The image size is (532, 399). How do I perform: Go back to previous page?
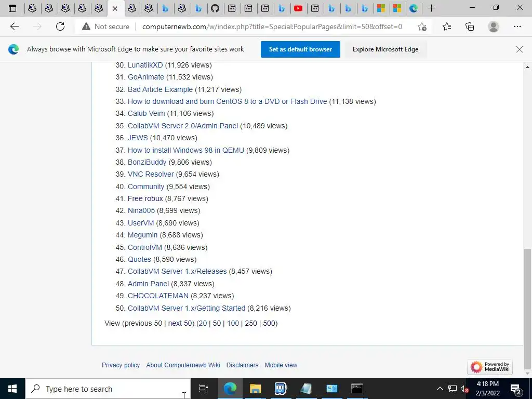click(14, 26)
